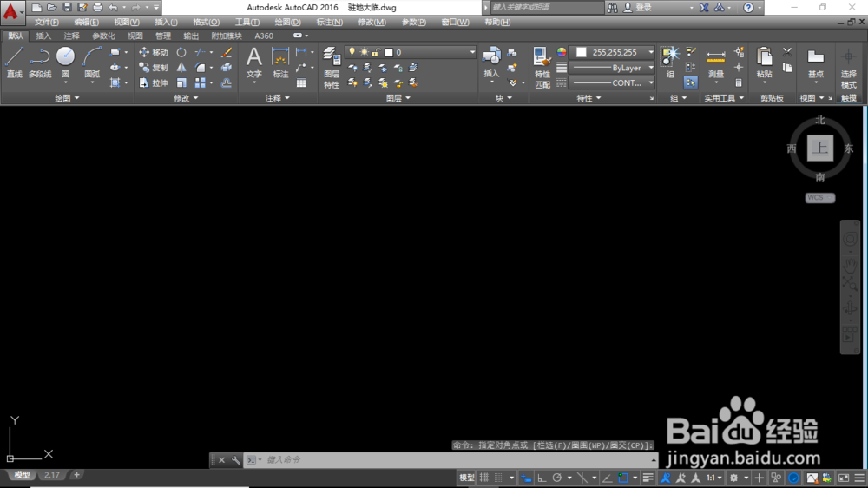Select the Mirror tool icon

(x=181, y=68)
